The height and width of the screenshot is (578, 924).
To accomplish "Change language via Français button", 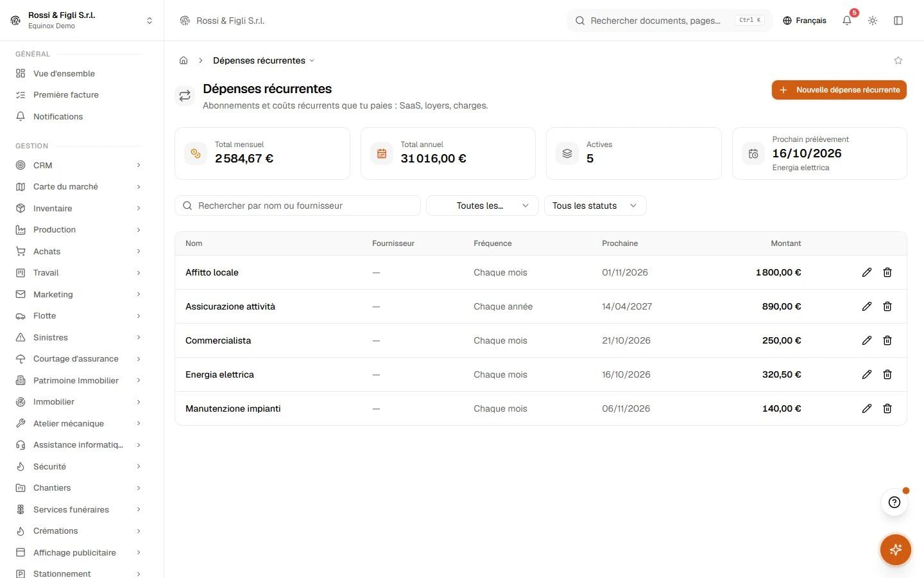I will (805, 21).
